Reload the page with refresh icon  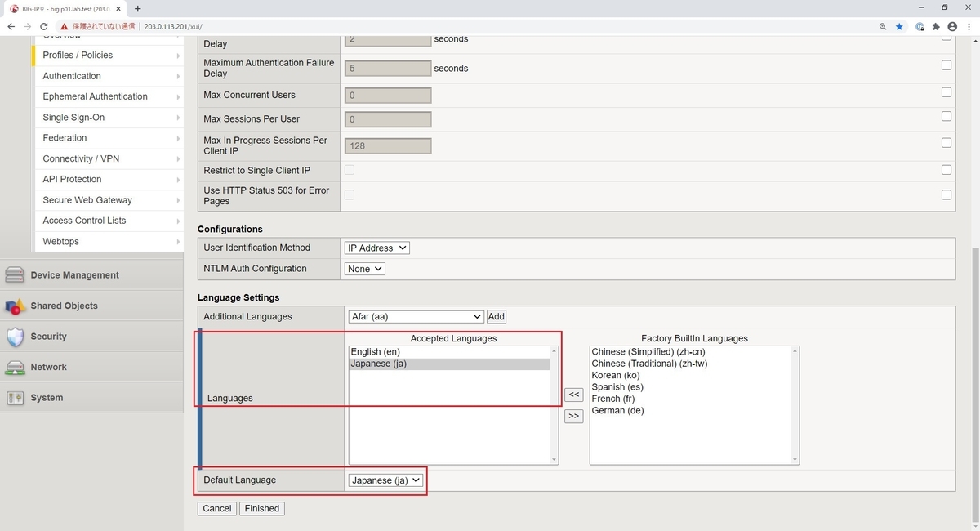[46, 26]
